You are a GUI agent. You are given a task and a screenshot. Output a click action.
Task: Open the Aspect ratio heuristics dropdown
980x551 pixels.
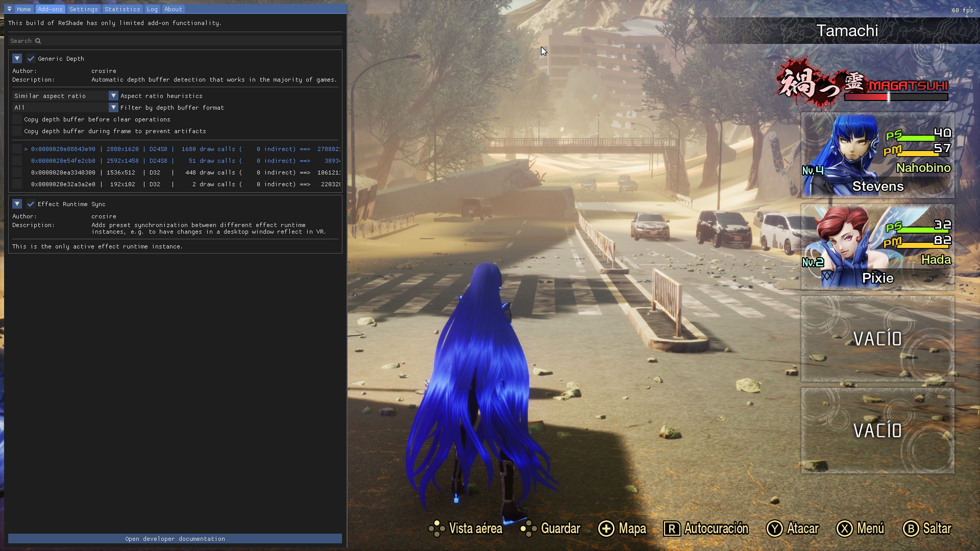pos(113,95)
